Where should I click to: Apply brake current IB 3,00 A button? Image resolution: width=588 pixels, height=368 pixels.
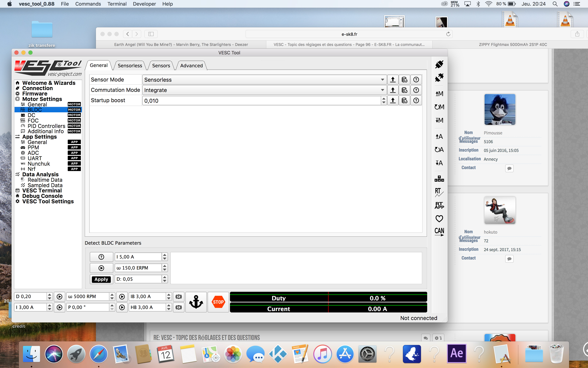(178, 297)
